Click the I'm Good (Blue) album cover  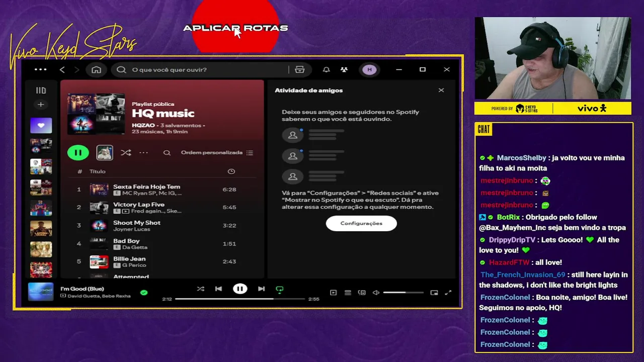coord(41,292)
